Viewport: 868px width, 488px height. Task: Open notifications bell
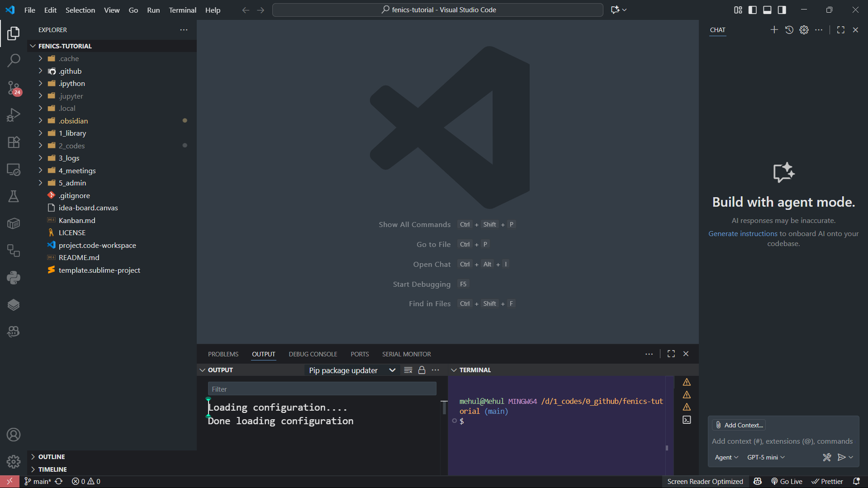[856, 482]
